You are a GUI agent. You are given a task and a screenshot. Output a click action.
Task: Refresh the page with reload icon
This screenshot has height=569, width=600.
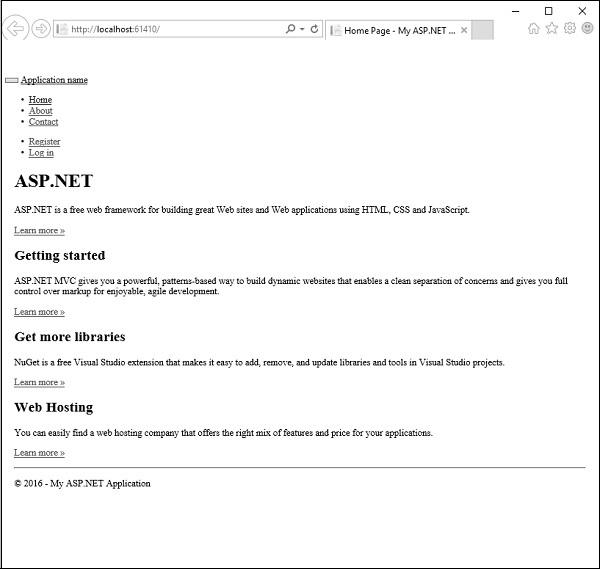314,29
